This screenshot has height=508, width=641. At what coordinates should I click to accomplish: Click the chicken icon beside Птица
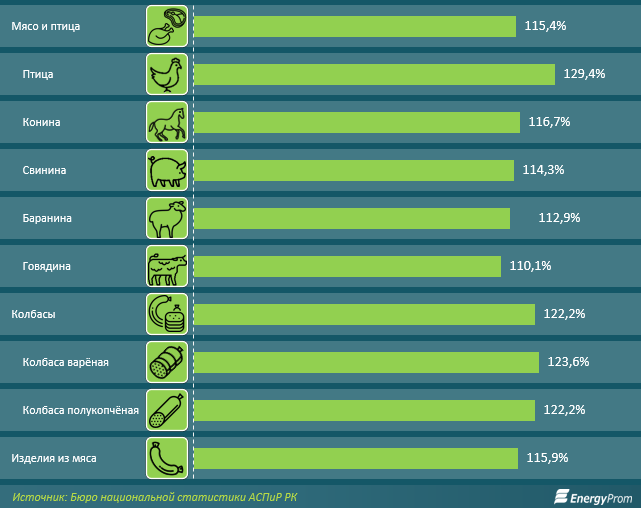(166, 74)
